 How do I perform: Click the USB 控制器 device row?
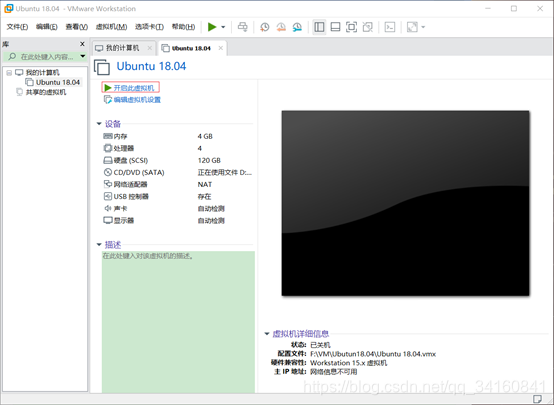pos(178,196)
